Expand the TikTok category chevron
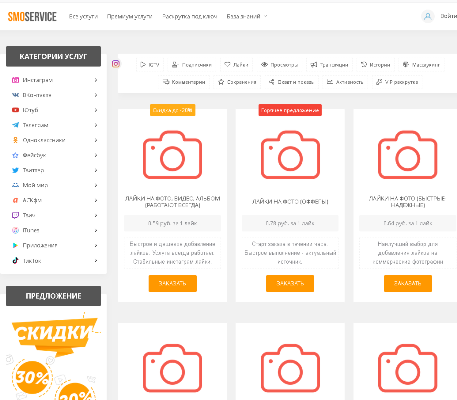Image resolution: width=457 pixels, height=400 pixels. click(96, 260)
